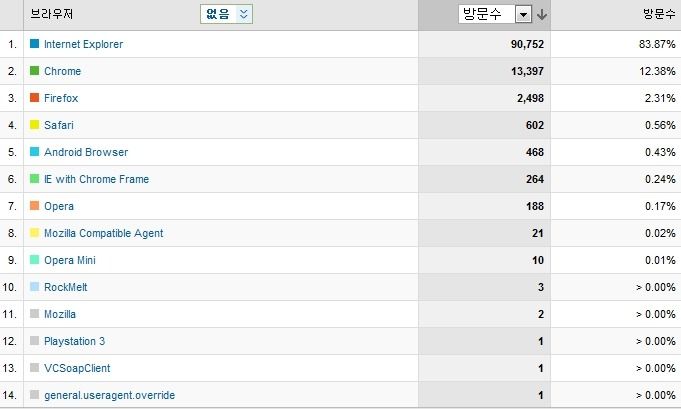Open the VCSoapClient link
The height and width of the screenshot is (409, 681).
[77, 368]
